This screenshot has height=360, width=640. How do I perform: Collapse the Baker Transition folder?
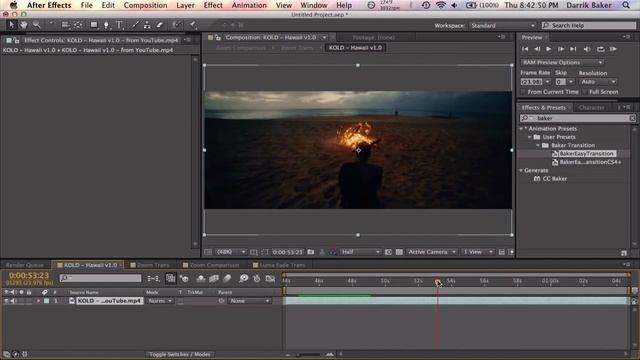[538, 145]
